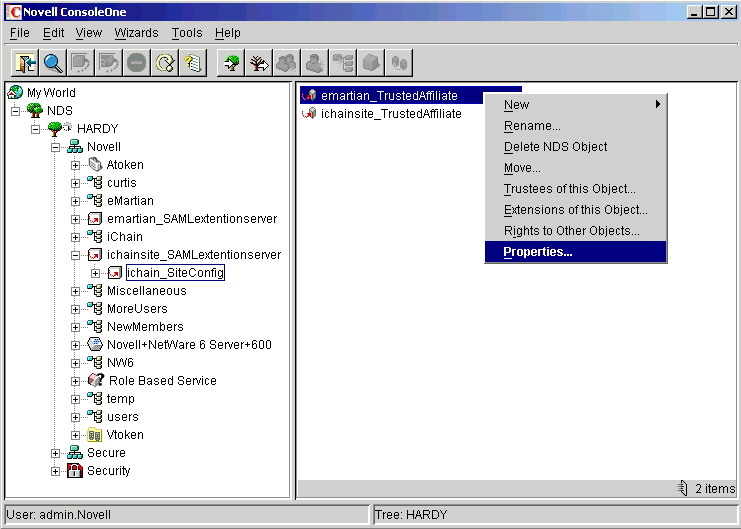Expand the users container
741x529 pixels.
click(x=75, y=417)
